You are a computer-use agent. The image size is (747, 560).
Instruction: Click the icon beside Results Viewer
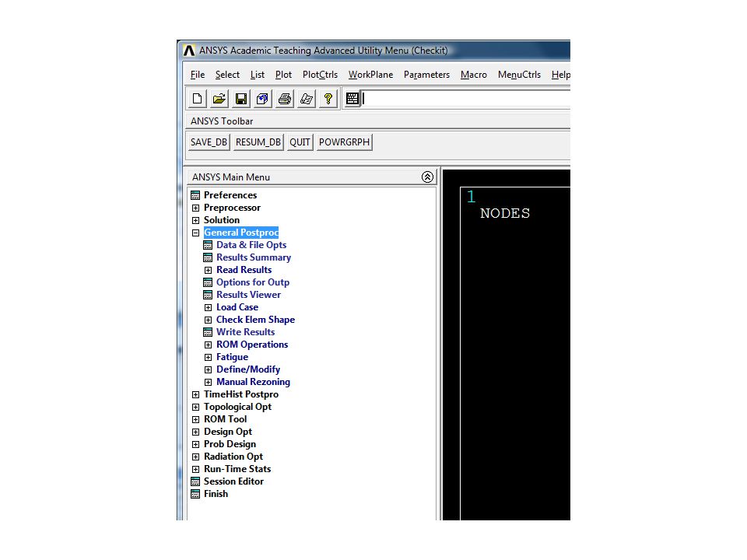pyautogui.click(x=208, y=295)
